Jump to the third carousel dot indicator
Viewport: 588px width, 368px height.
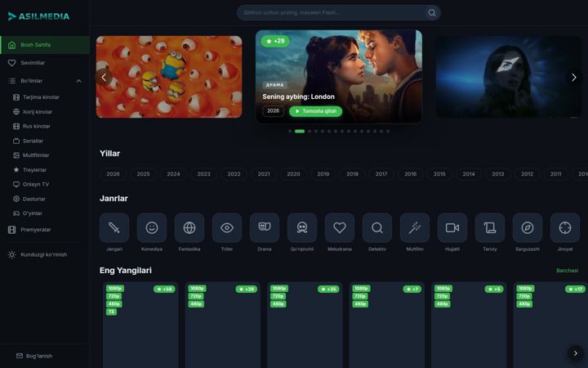click(x=310, y=132)
